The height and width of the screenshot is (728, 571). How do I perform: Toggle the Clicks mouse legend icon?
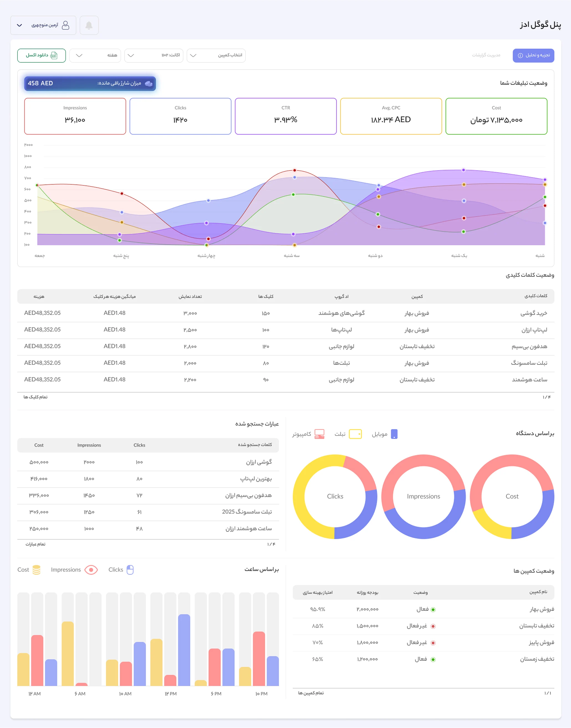130,569
